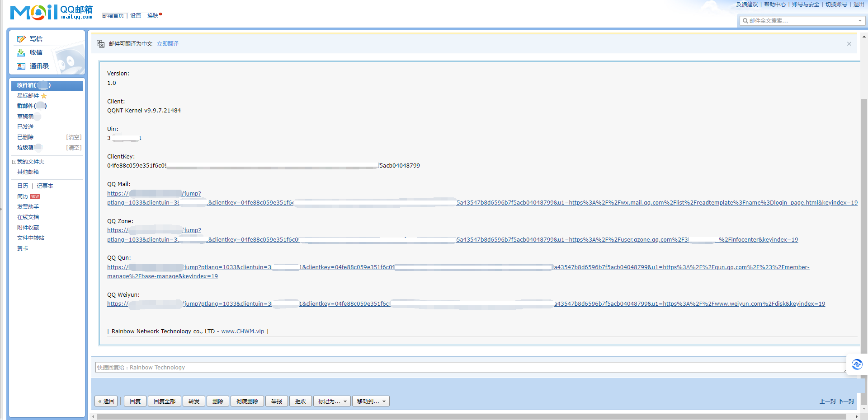Open 星标邮件 starred mail folder

(28, 96)
